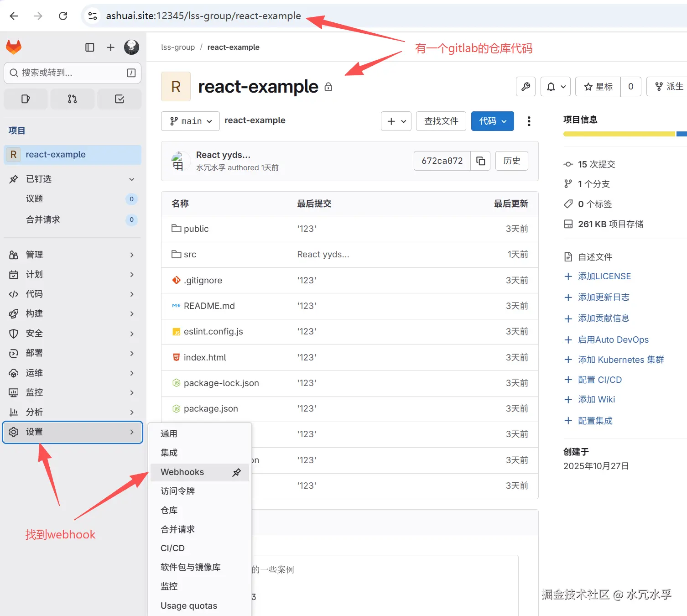The width and height of the screenshot is (687, 616).
Task: Click the browser address bar URL
Action: [203, 16]
